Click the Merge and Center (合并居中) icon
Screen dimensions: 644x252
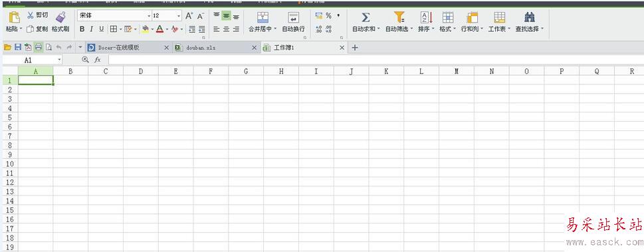(263, 17)
